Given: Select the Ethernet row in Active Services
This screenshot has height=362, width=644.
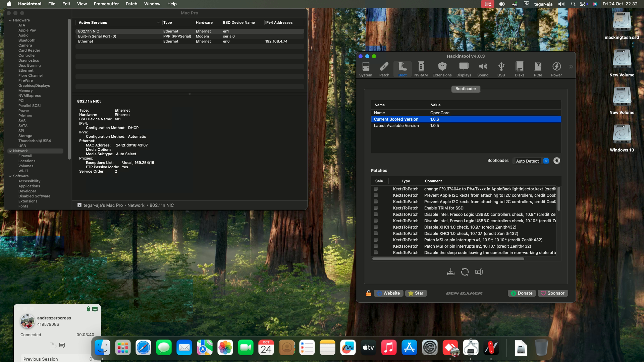Looking at the screenshot, I should [190, 42].
